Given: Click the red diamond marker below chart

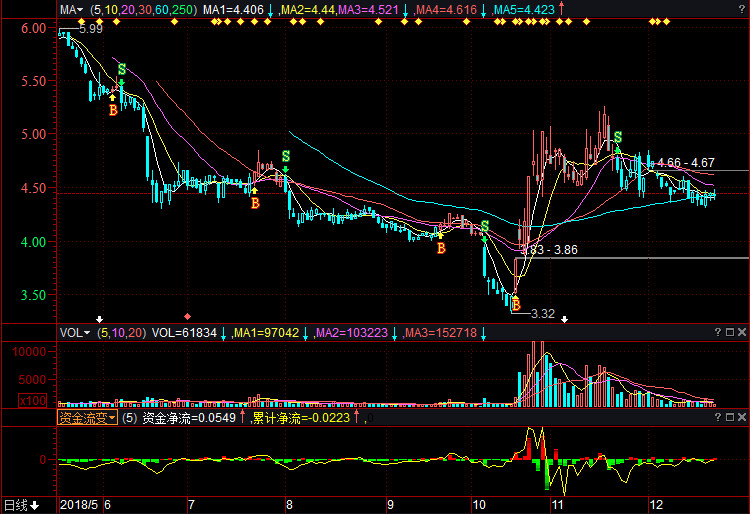Looking at the screenshot, I should [x=188, y=317].
